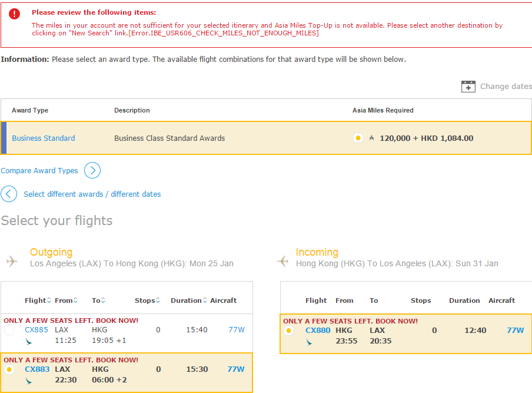Click the back arrow circle for different awards

point(9,194)
